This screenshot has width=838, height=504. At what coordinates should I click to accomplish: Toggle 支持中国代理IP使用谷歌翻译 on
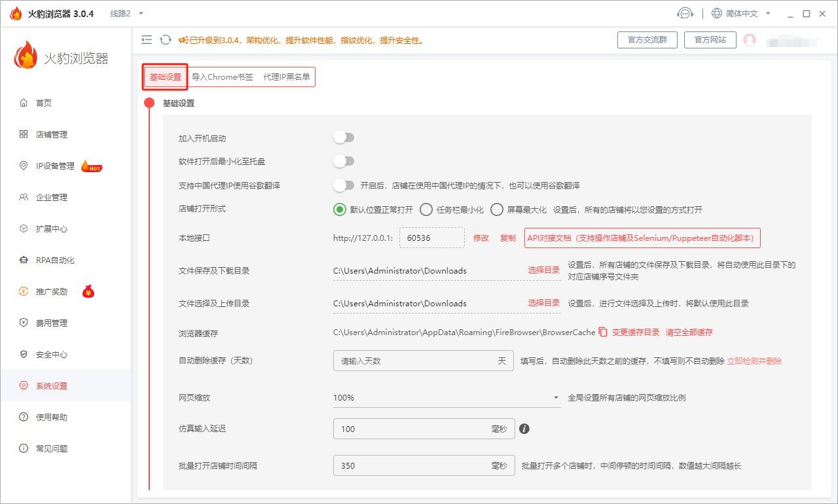pyautogui.click(x=344, y=185)
